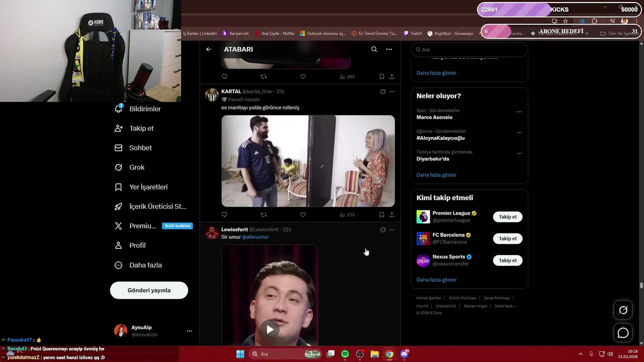Open search icon in ATABARI header

pyautogui.click(x=374, y=49)
